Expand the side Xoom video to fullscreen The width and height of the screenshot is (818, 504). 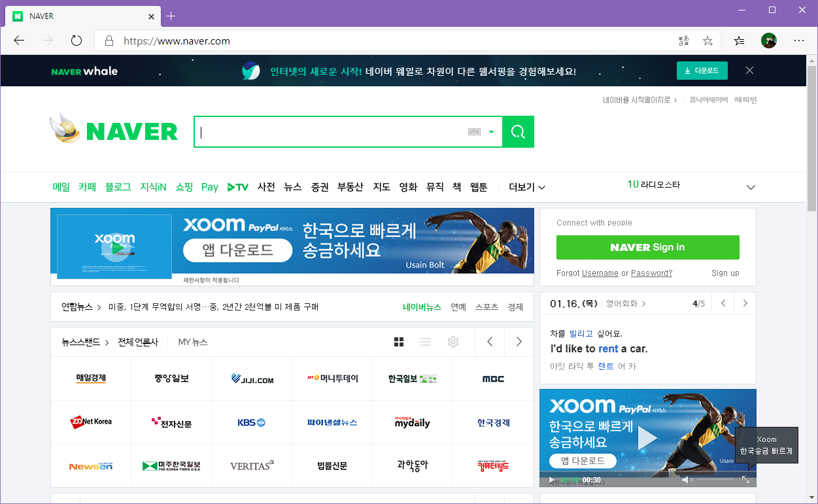coord(745,480)
